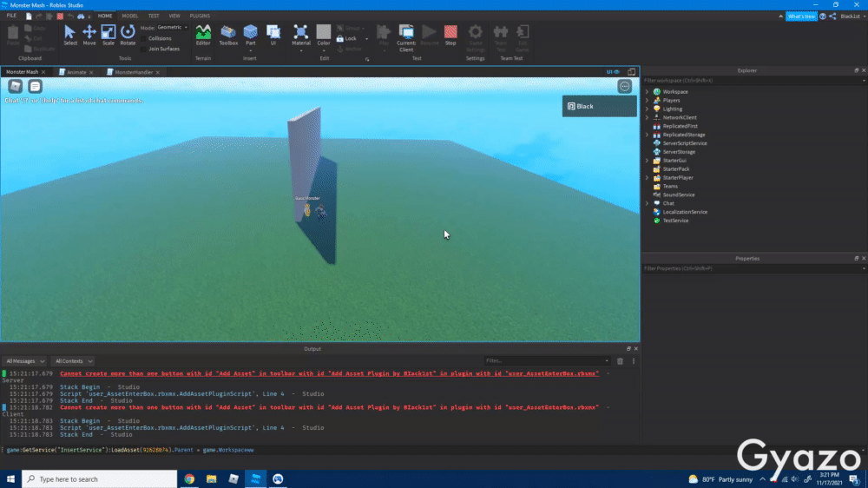Expand the StarterPlayer node
This screenshot has width=868, height=488.
[x=647, y=178]
